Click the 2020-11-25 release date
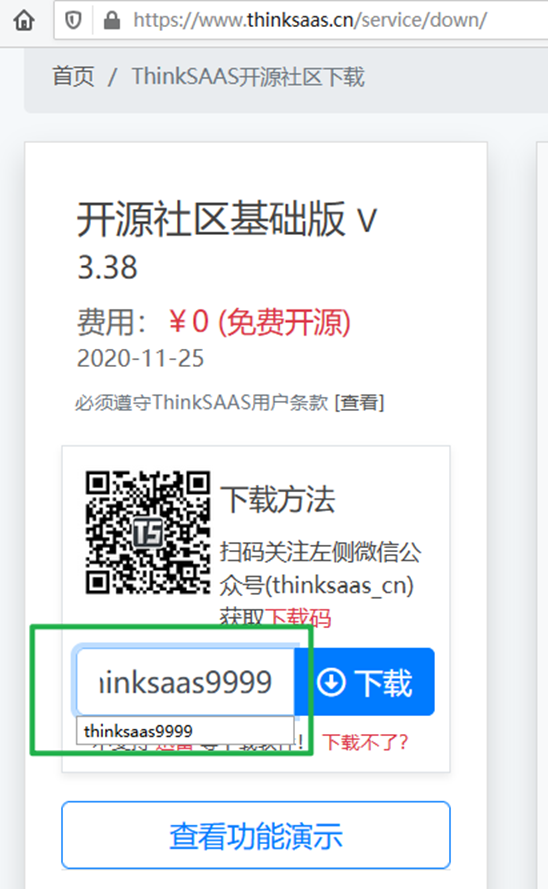 click(x=141, y=358)
